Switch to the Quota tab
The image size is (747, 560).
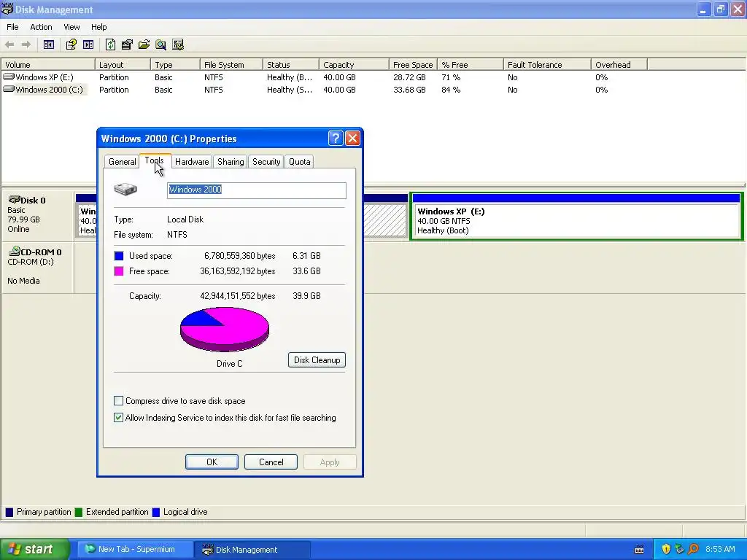click(x=300, y=161)
